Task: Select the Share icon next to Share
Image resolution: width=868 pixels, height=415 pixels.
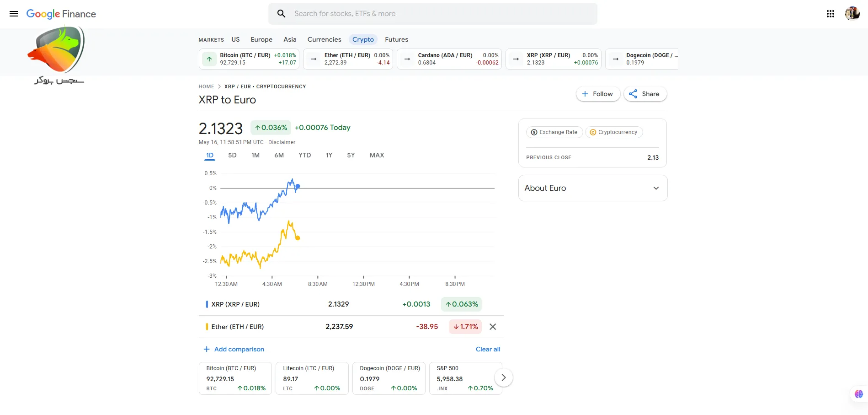Action: [633, 93]
